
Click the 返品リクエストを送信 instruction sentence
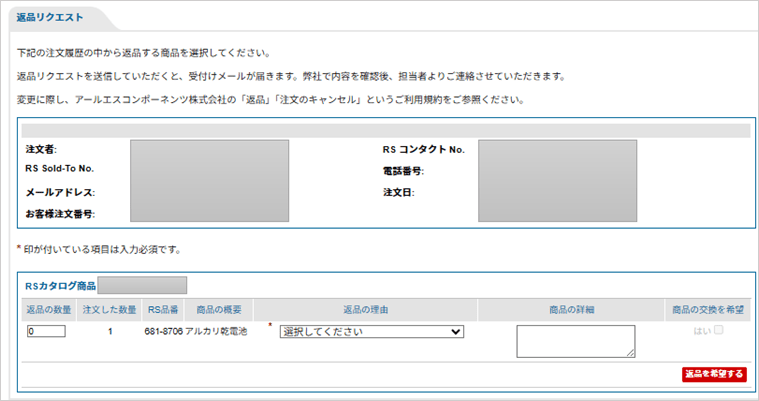click(x=291, y=77)
